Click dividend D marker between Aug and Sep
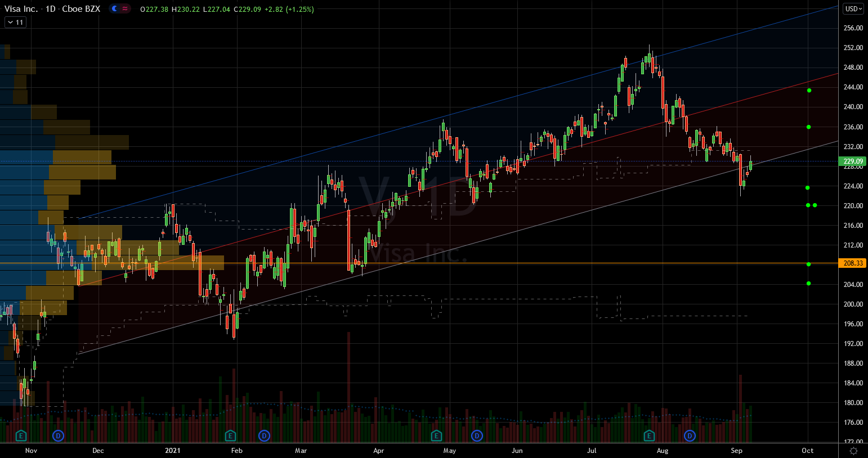 pyautogui.click(x=690, y=435)
